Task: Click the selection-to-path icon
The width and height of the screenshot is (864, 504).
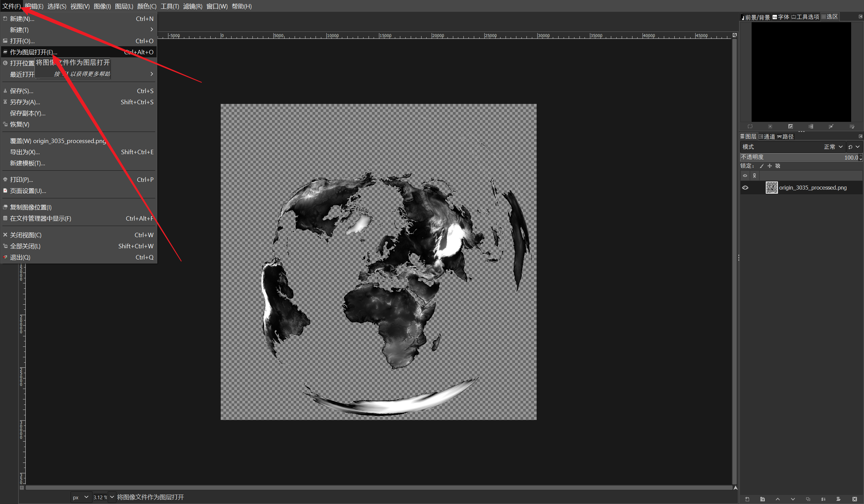Action: click(831, 127)
